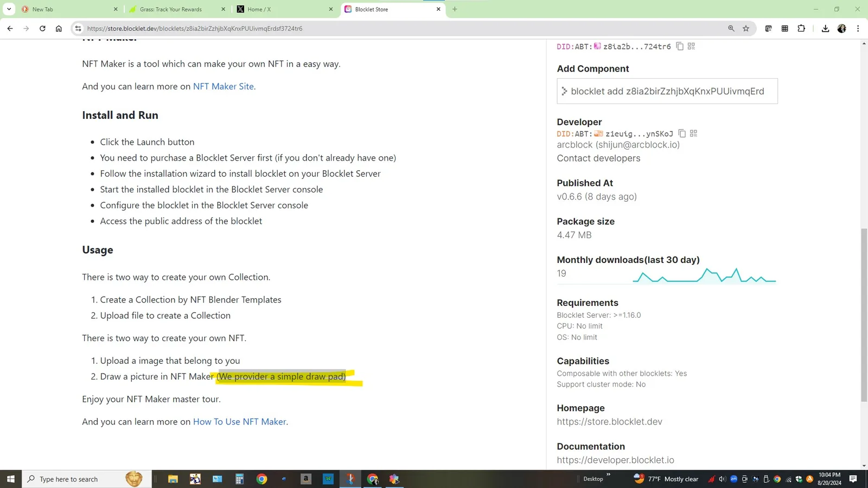Click the 4.47 MB package size
868x488 pixels.
coord(574,235)
